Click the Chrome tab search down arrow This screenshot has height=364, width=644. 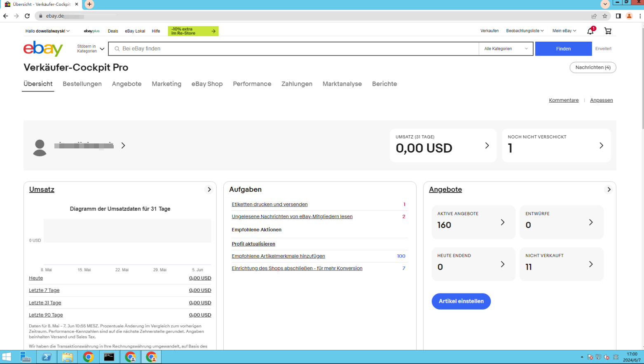pyautogui.click(x=605, y=4)
